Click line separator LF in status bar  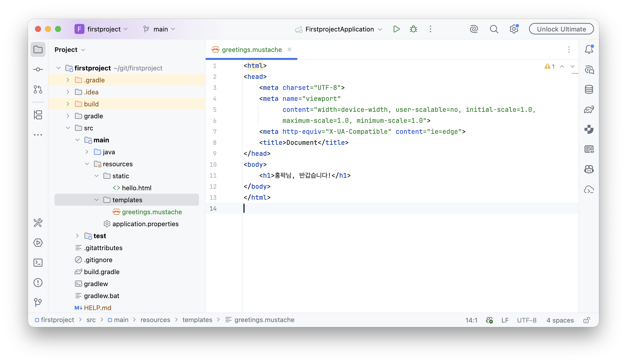click(x=505, y=320)
